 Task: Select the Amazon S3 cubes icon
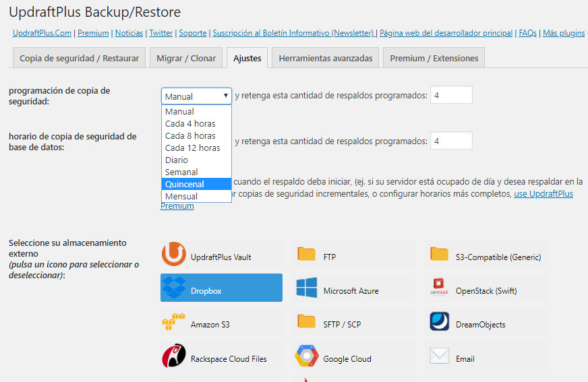point(173,321)
